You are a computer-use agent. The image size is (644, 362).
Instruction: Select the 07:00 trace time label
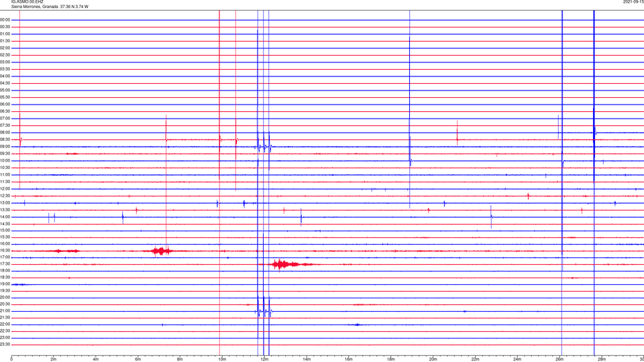tap(5, 118)
